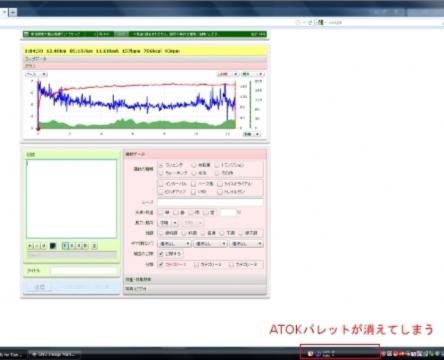Open the wind strength dropdown below the weather row

[169, 222]
